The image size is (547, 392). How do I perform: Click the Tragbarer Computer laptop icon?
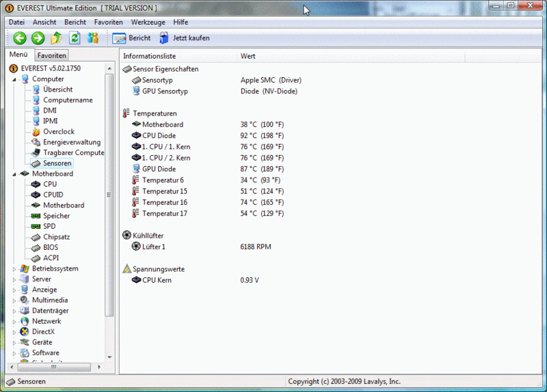[x=36, y=152]
